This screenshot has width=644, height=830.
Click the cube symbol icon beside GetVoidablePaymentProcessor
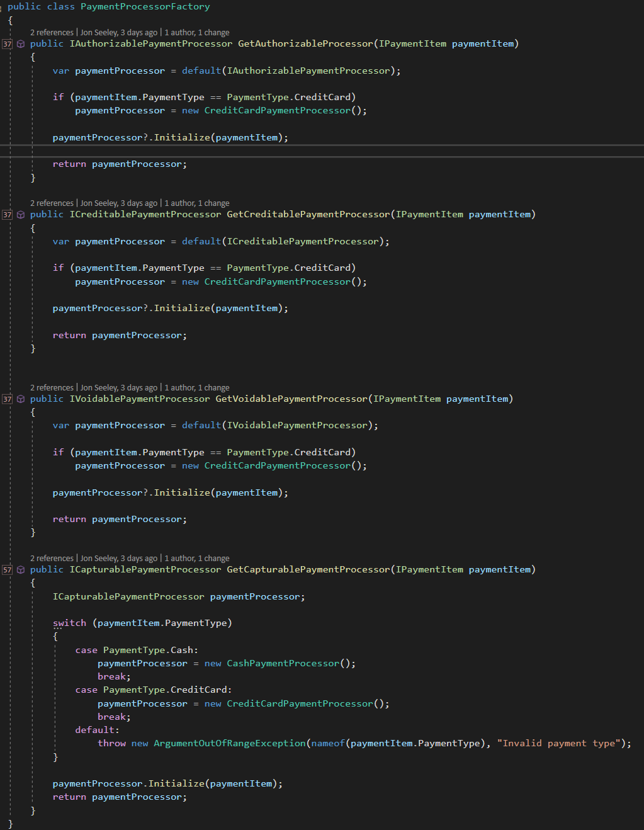(x=21, y=399)
